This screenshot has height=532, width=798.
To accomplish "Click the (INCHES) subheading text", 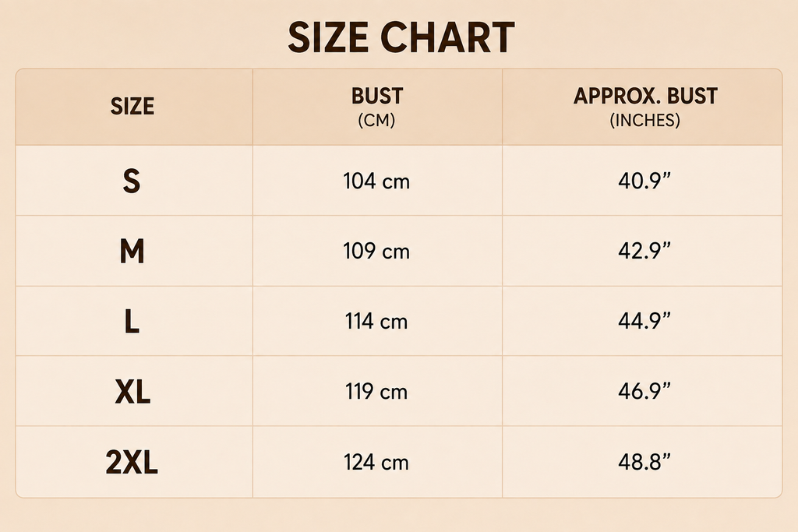I will click(644, 121).
